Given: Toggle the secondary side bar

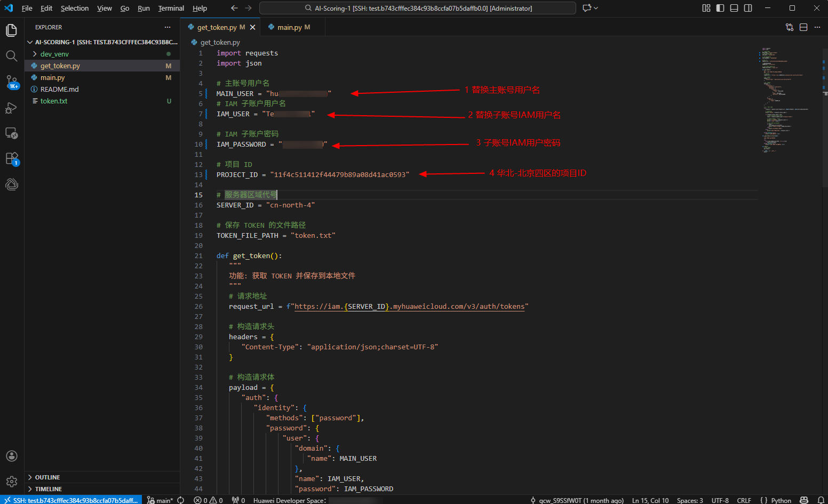Looking at the screenshot, I should pos(748,8).
